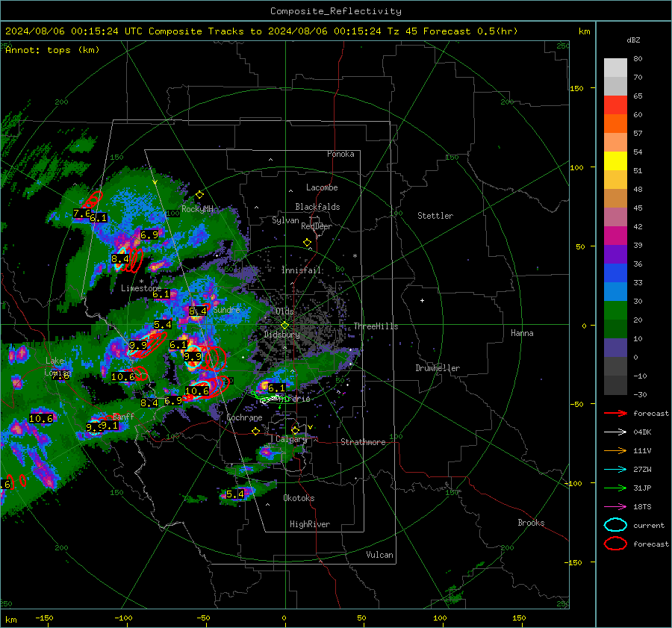Viewport: 672px width, 628px height.
Task: Click the cyan storm ellipse at 9.9 near Sundre
Action: (x=193, y=358)
